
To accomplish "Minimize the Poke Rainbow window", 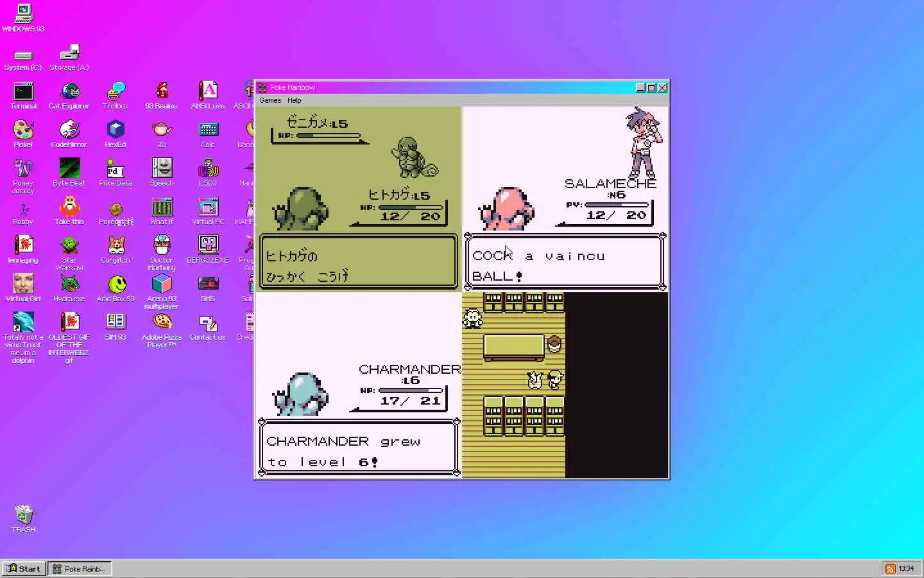I will click(x=640, y=87).
